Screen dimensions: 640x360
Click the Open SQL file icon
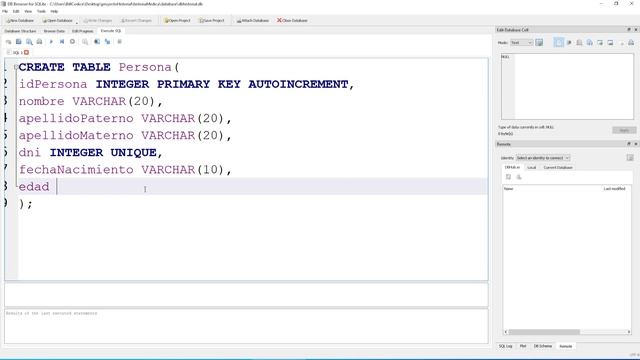[19, 42]
